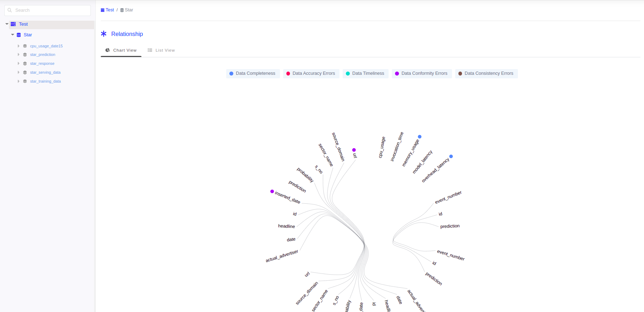The image size is (644, 312).
Task: Click the blue dot above overhead_latency
Action: tap(451, 156)
